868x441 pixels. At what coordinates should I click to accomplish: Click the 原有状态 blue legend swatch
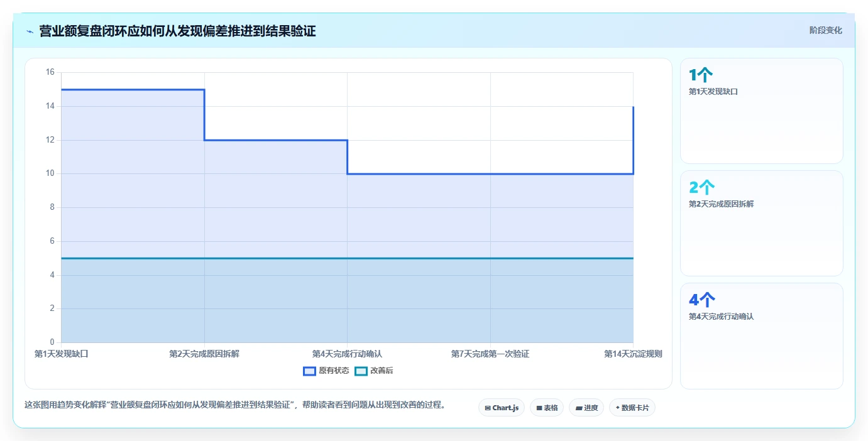coord(309,371)
